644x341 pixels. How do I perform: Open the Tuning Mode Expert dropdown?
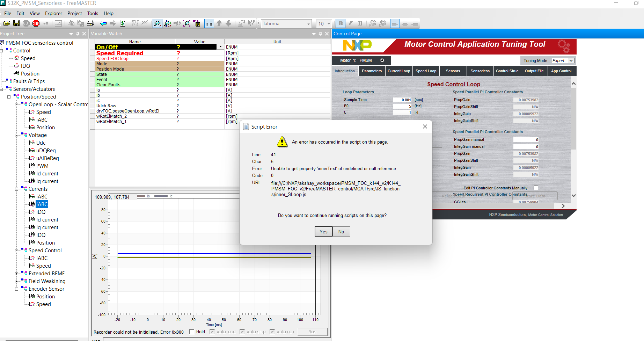[x=571, y=60]
